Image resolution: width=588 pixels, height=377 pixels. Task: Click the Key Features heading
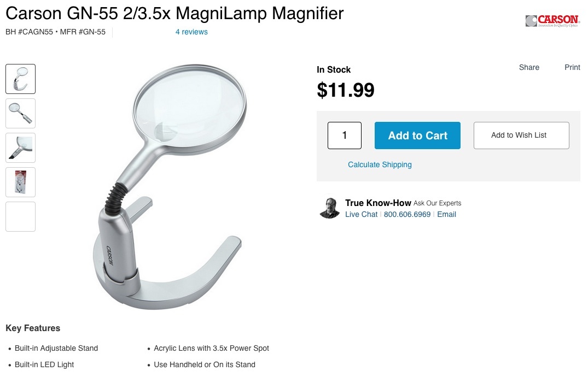click(33, 328)
